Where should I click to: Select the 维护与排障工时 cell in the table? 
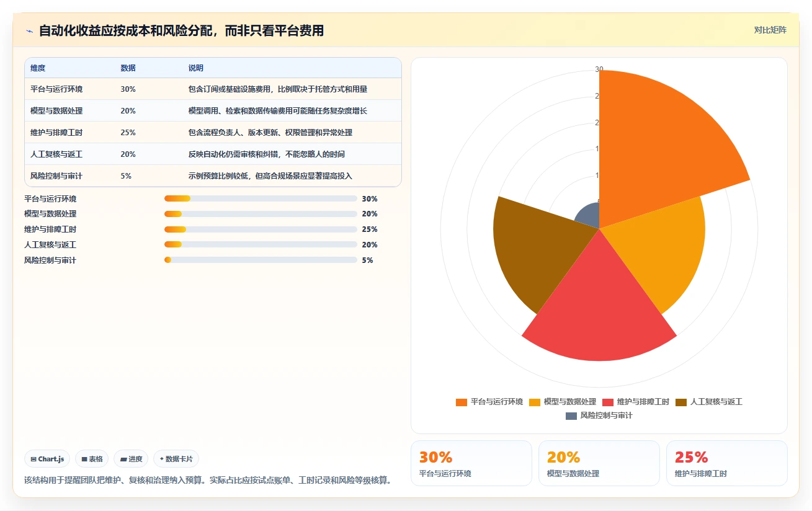point(56,133)
